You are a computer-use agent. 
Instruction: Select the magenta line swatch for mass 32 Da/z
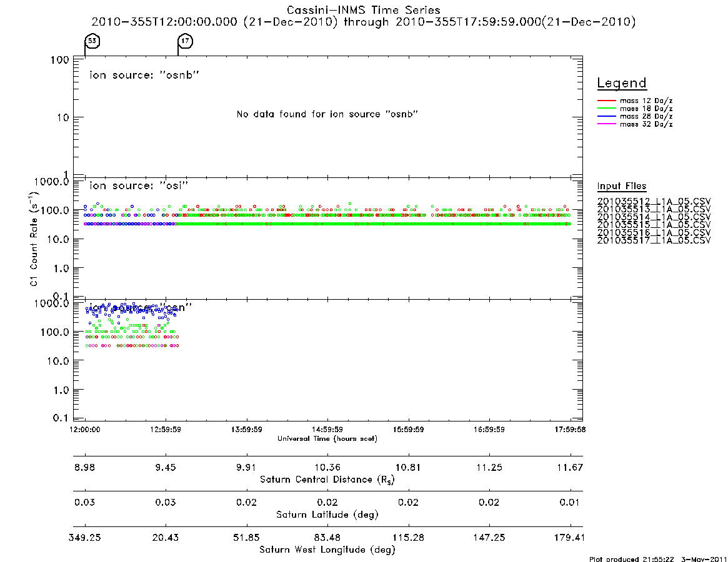(x=606, y=124)
